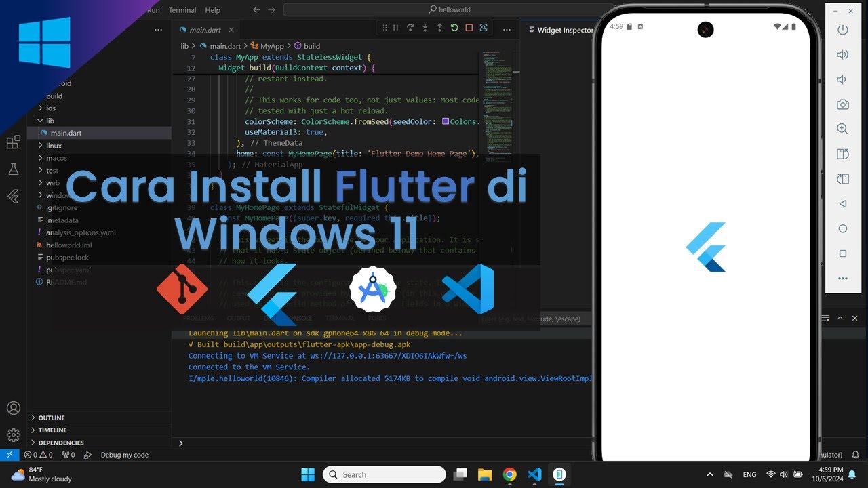Open emulator extended controls ellipsis
This screenshot has width=868, height=488.
843,279
